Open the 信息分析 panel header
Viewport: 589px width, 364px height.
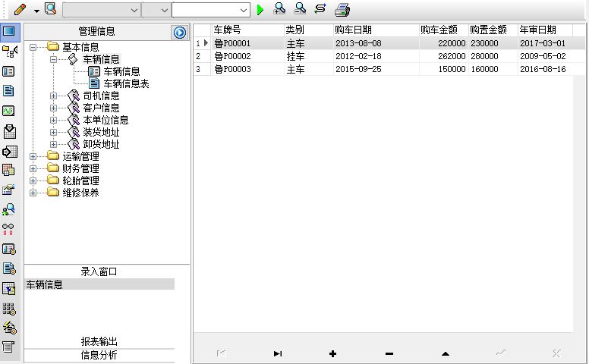coord(99,355)
